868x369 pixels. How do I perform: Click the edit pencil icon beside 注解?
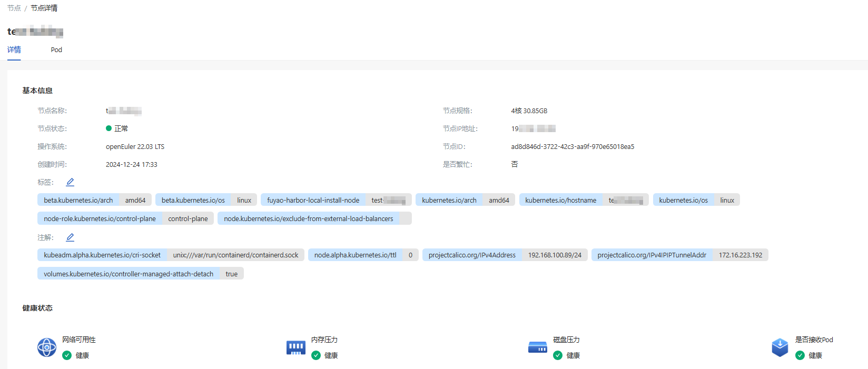[70, 237]
